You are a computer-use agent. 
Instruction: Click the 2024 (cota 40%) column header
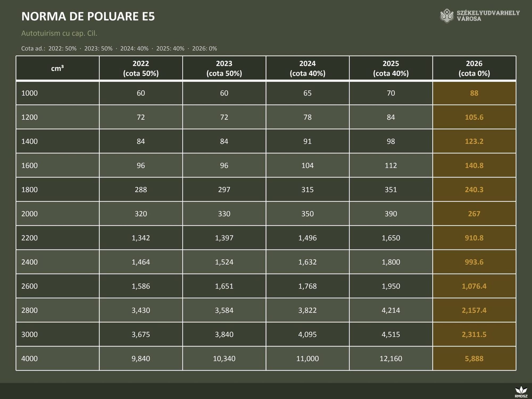307,68
